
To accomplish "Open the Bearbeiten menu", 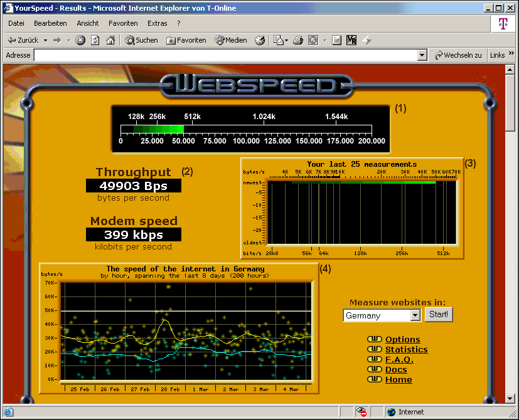I will (x=50, y=23).
